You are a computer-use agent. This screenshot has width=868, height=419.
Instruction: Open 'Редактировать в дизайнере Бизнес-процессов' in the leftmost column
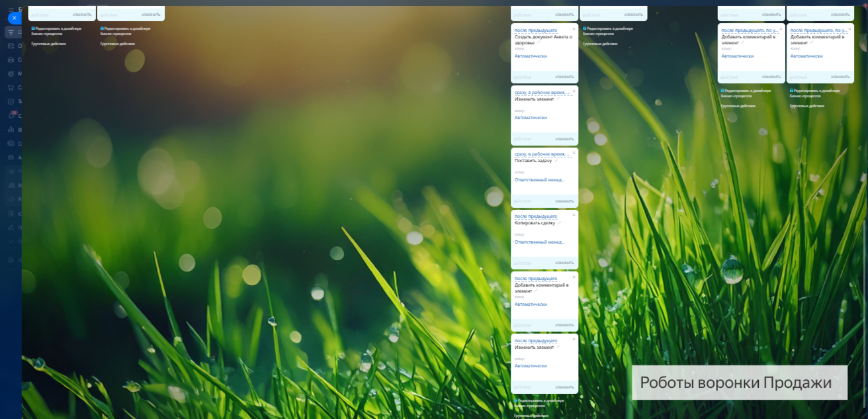(57, 30)
